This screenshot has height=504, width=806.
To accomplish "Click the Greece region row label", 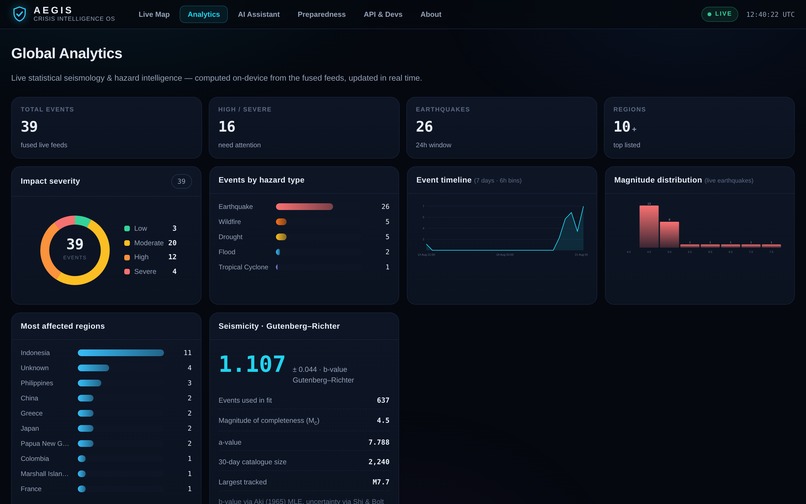I will [x=31, y=413].
